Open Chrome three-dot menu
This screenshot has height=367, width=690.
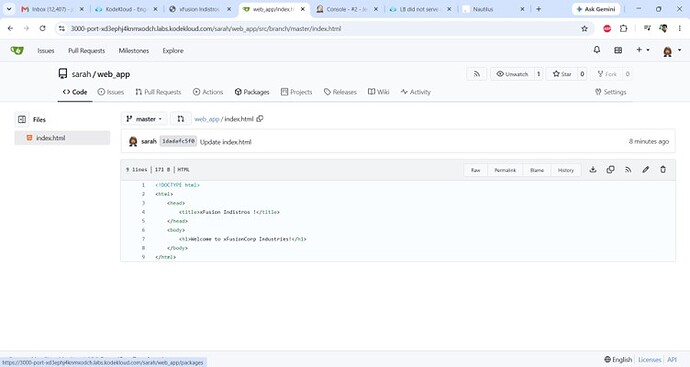coord(680,29)
